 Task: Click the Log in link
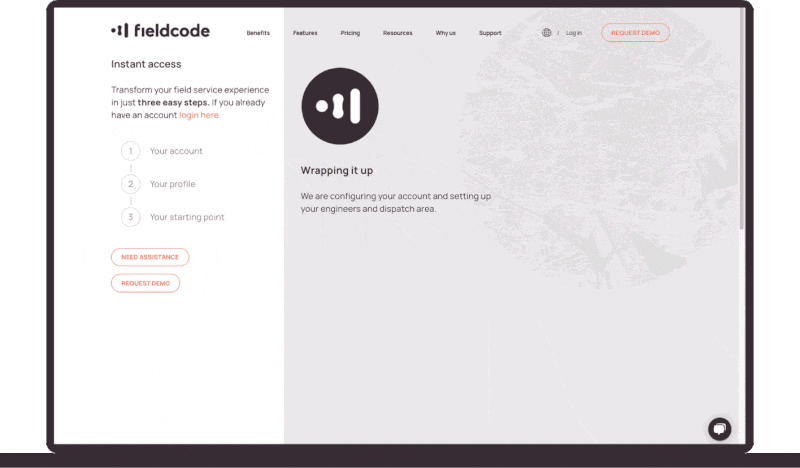click(x=574, y=33)
